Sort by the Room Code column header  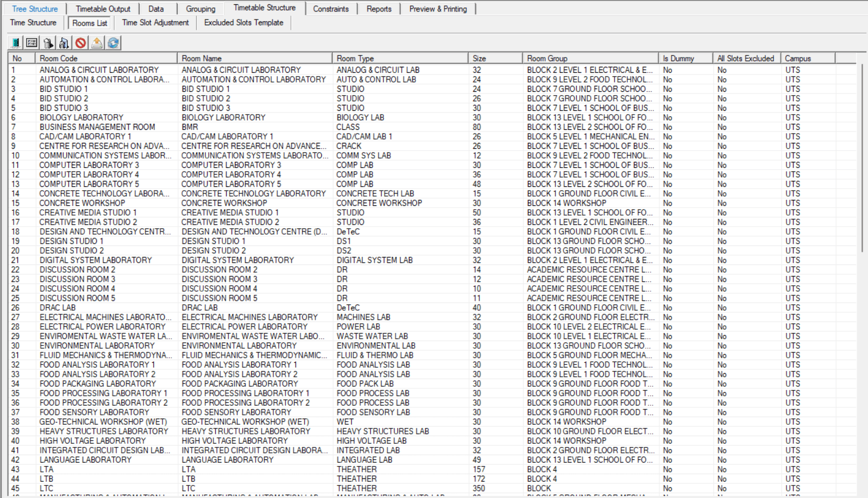coord(106,58)
